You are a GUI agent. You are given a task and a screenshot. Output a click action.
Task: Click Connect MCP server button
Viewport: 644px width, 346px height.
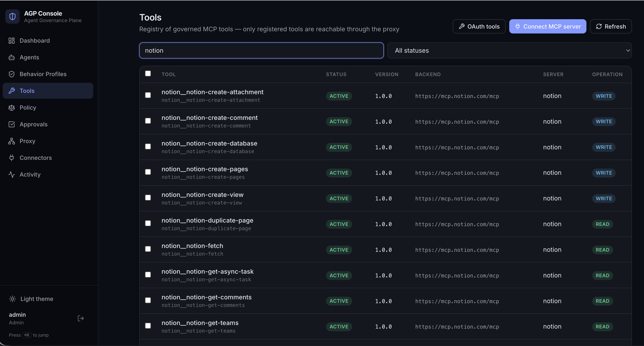click(548, 26)
